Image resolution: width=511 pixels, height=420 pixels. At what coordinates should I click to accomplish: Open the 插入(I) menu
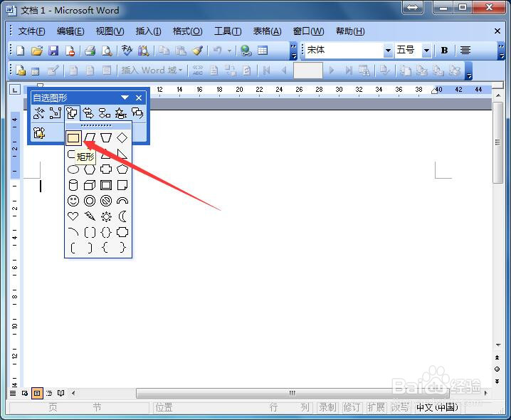(x=148, y=31)
